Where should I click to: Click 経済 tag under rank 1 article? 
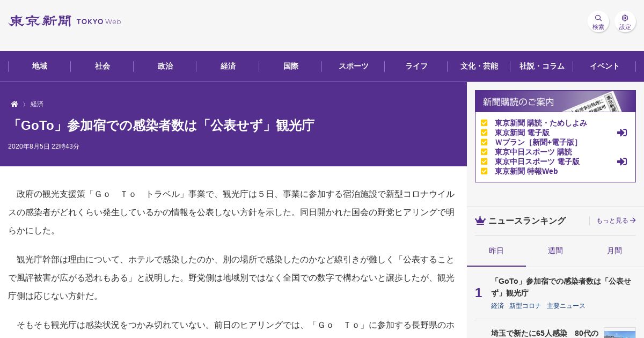(497, 306)
